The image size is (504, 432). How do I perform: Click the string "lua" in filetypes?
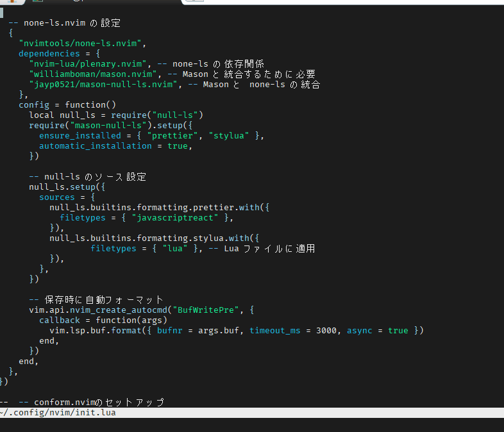[175, 249]
